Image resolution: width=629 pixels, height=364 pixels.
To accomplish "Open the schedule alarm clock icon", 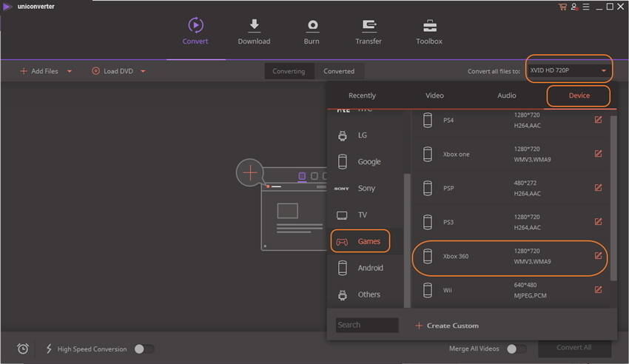I will pyautogui.click(x=23, y=348).
